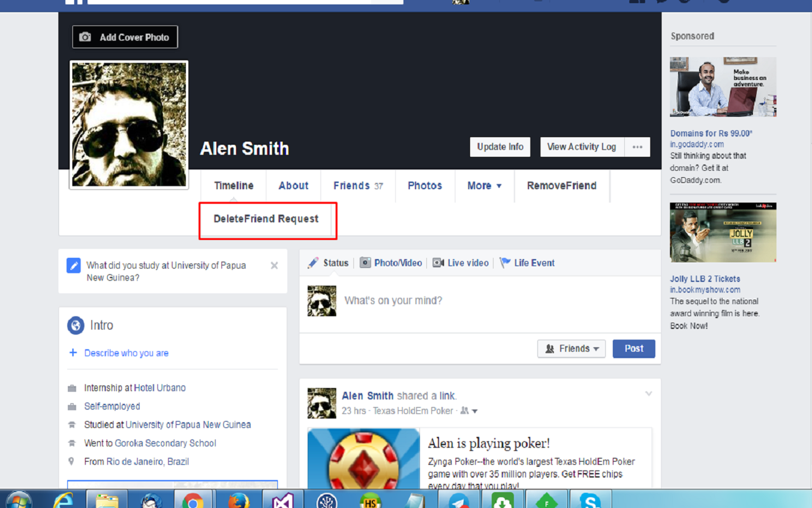This screenshot has height=508, width=812.
Task: Open the post options chevron on shared link
Action: click(648, 394)
